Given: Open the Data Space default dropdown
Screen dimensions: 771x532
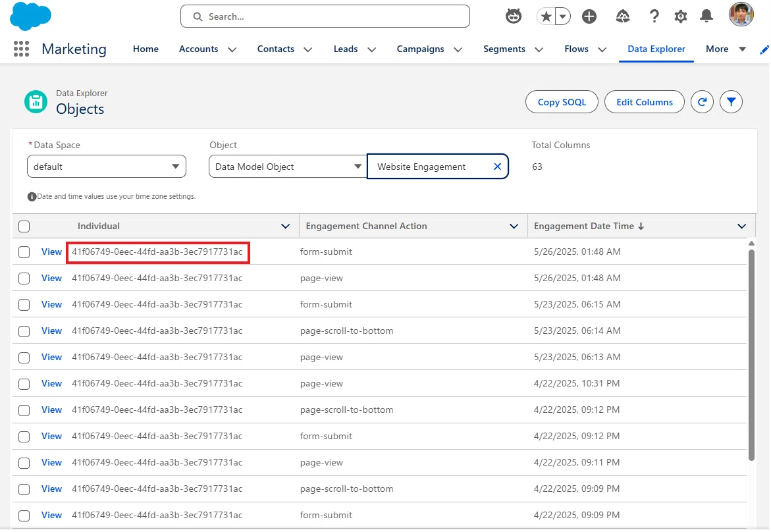Looking at the screenshot, I should pyautogui.click(x=106, y=167).
